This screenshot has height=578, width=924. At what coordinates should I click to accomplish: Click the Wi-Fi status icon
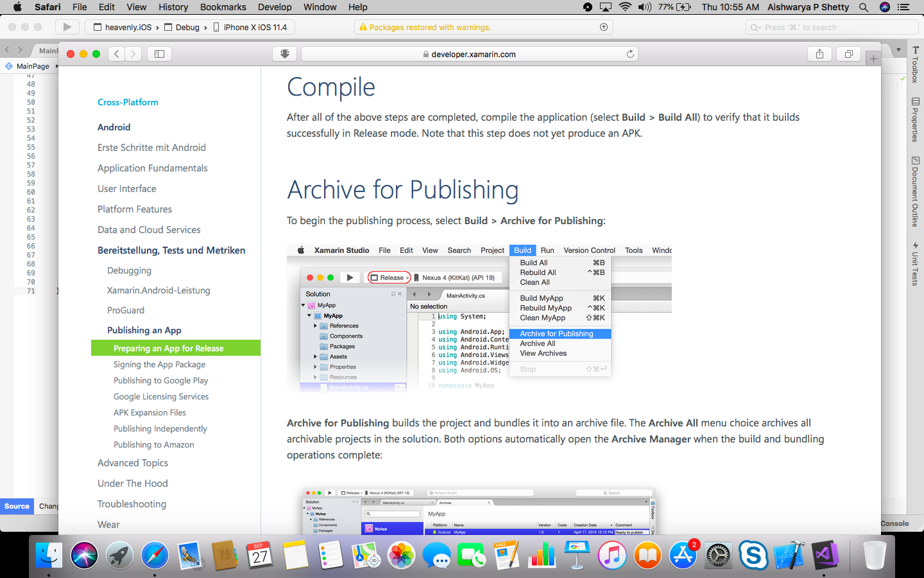click(x=625, y=7)
